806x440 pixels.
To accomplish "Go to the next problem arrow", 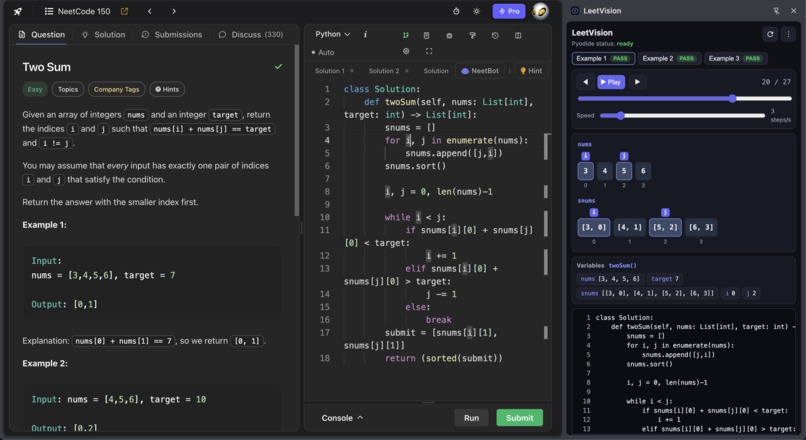I will coord(174,11).
